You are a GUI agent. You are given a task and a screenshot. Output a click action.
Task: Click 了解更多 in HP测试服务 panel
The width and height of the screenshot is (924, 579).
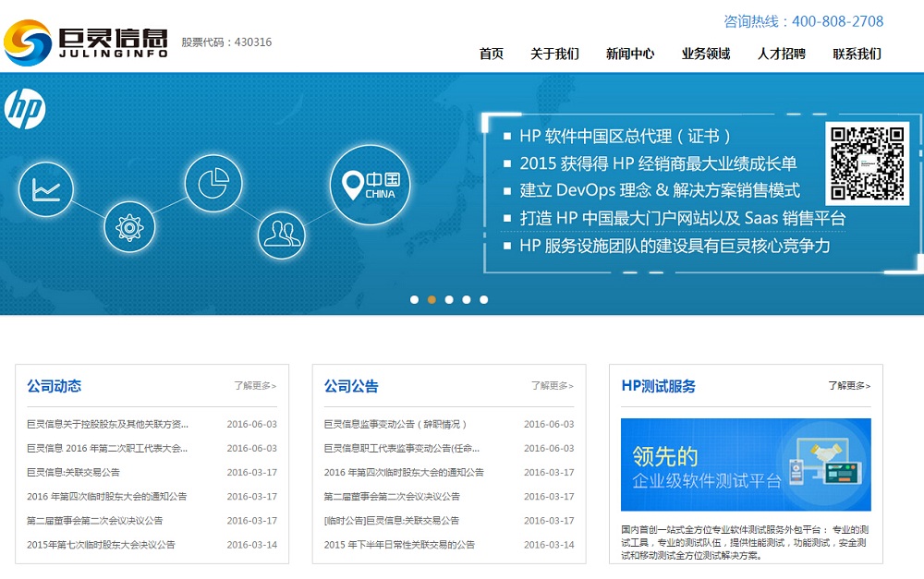pos(849,386)
